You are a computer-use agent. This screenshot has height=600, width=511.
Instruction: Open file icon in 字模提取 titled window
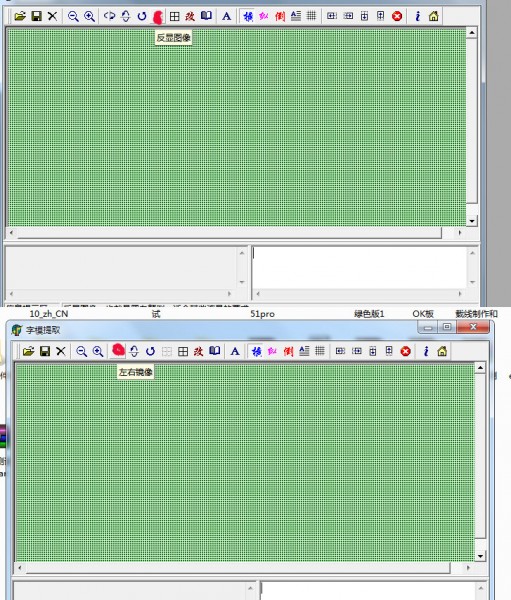[28, 351]
